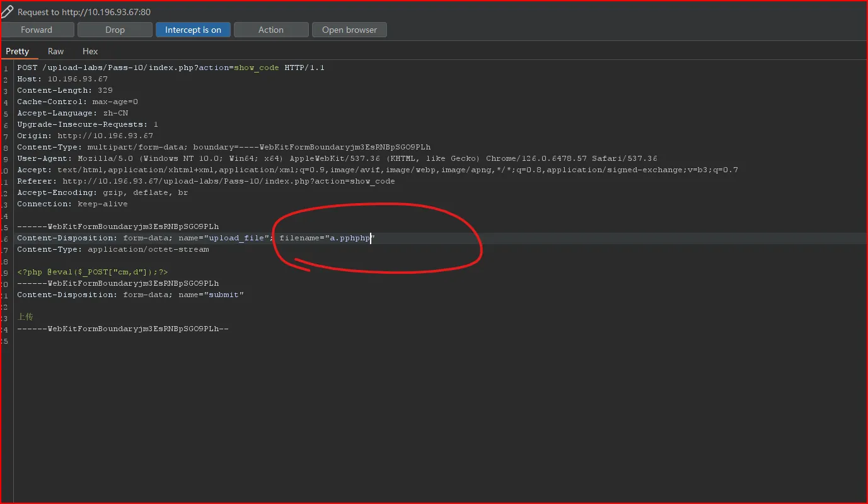Image resolution: width=868 pixels, height=504 pixels.
Task: Click the User-Agent header line
Action: point(337,158)
